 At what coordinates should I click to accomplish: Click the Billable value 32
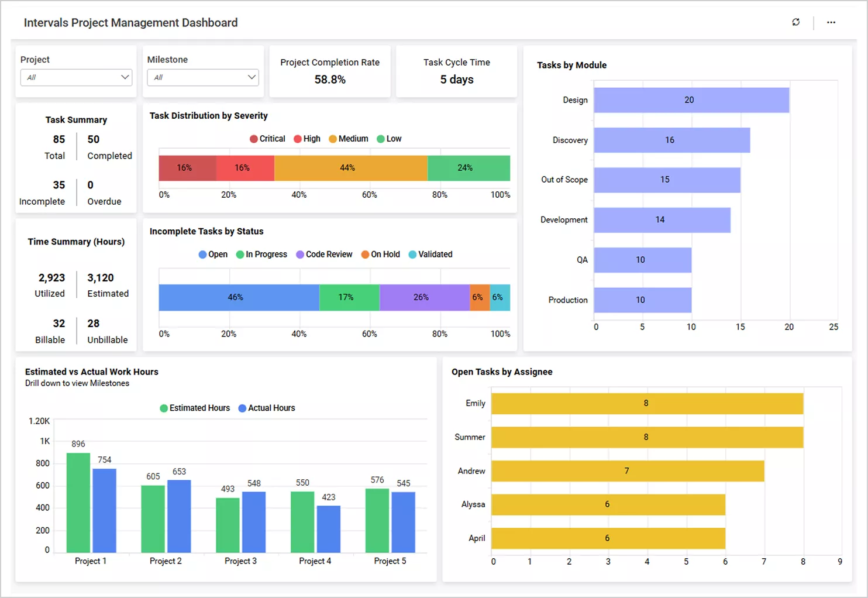pos(59,324)
